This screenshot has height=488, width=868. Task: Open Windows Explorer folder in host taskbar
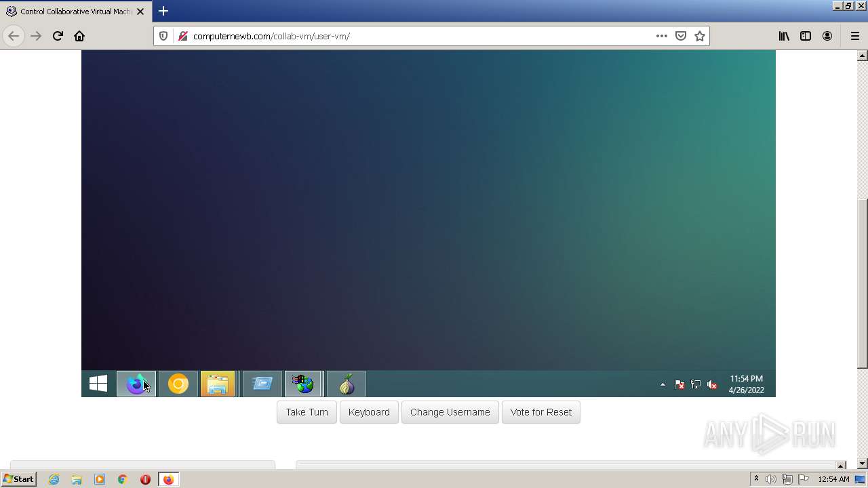tap(77, 479)
